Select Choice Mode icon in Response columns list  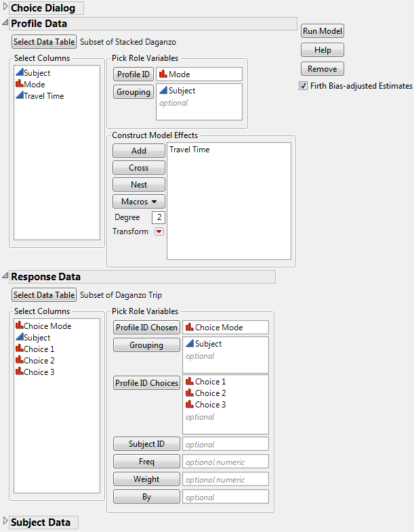[x=20, y=326]
